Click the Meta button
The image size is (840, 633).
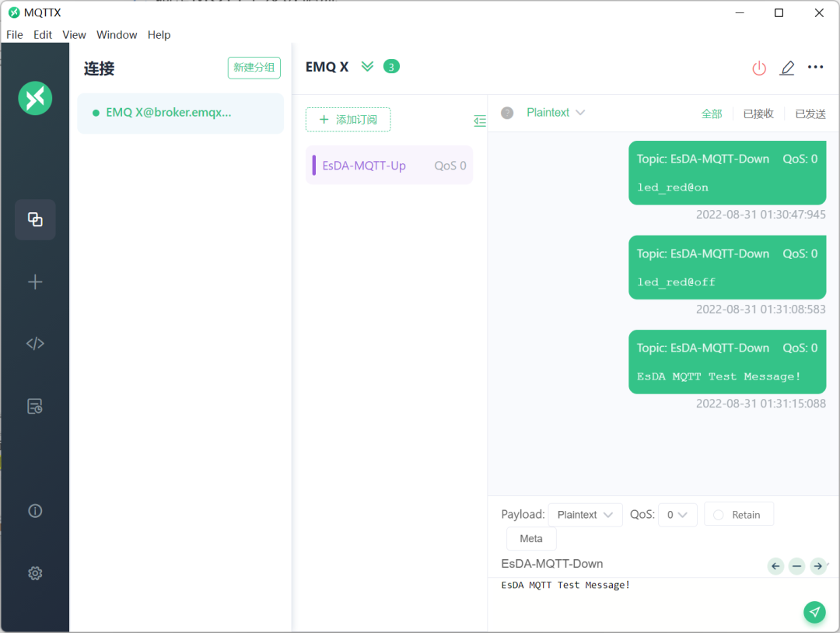(x=531, y=538)
